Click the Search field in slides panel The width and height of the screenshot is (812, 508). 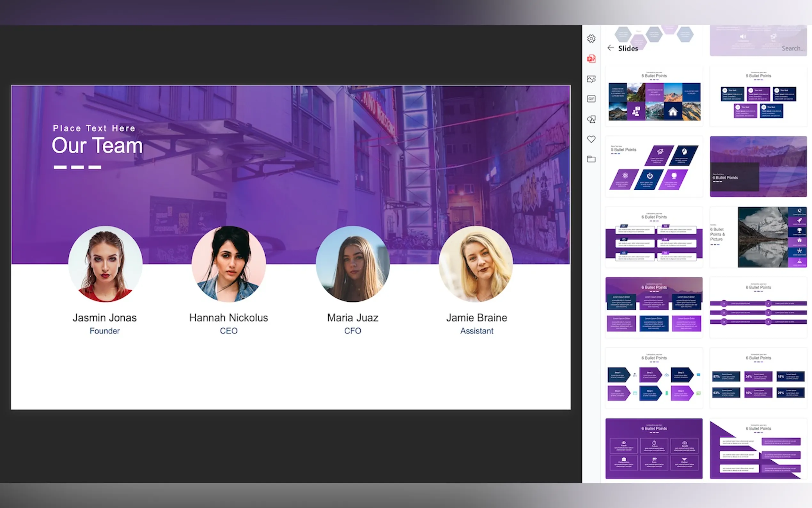coord(792,48)
